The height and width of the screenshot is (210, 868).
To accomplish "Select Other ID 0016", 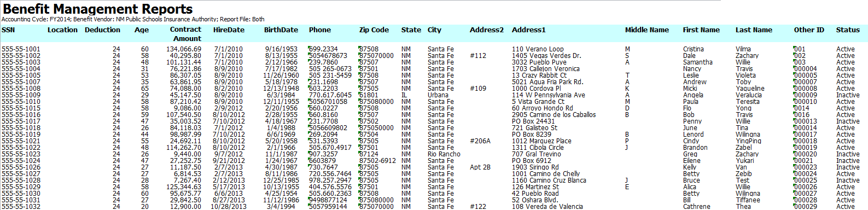I will tap(802, 115).
